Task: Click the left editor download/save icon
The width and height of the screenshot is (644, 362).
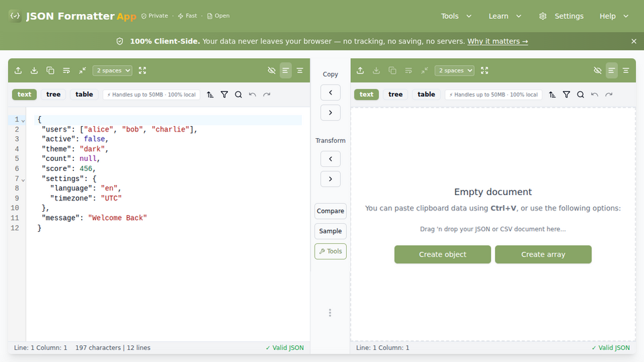Action: 34,70
